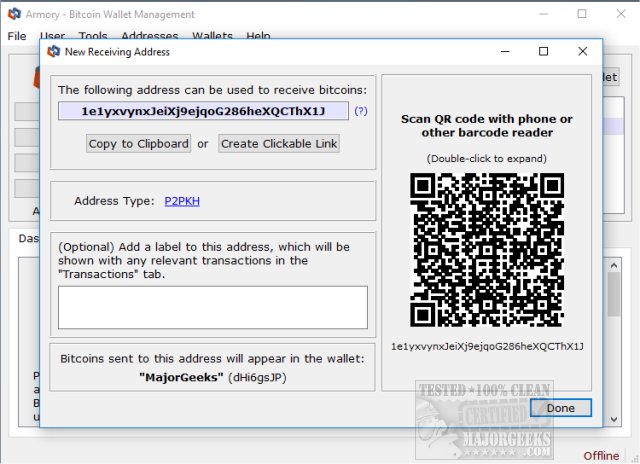This screenshot has height=464, width=640.
Task: Click scroll-down arrow in the main window panel
Action: [x=614, y=419]
